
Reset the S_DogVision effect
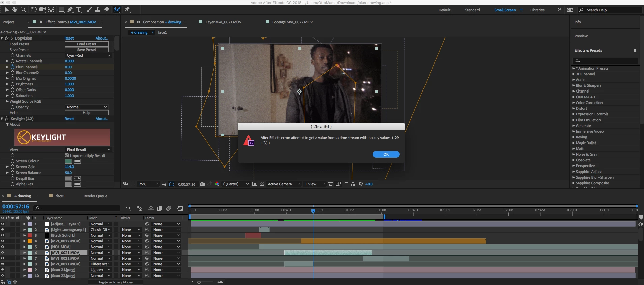click(x=69, y=38)
